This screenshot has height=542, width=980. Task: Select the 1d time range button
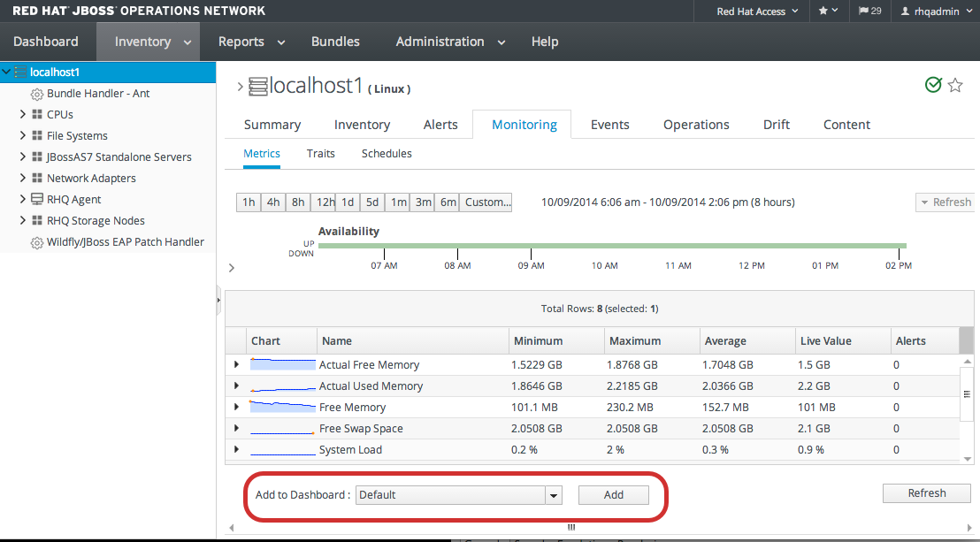[348, 202]
